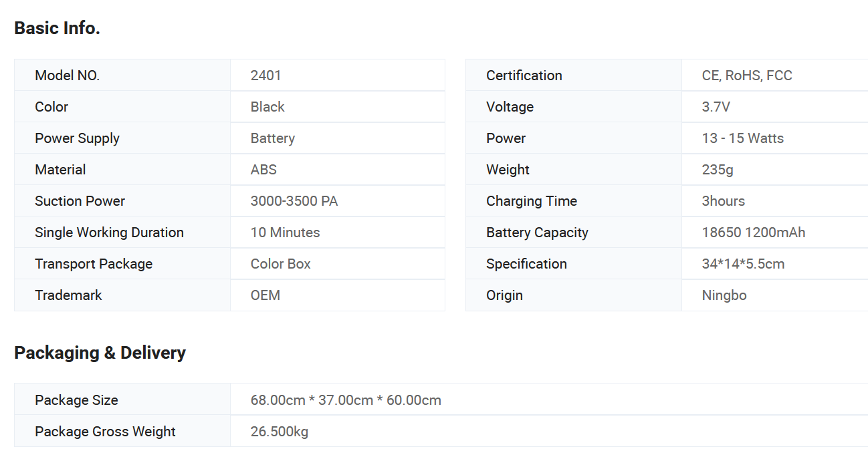Click the Power Supply label
The image size is (868, 459).
[x=77, y=138]
